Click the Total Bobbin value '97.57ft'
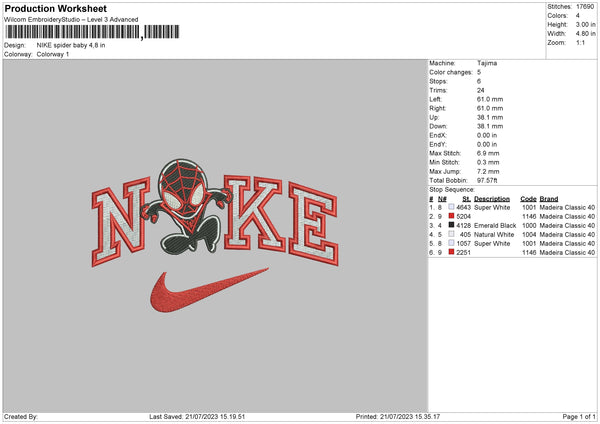The image size is (600, 424). [487, 181]
